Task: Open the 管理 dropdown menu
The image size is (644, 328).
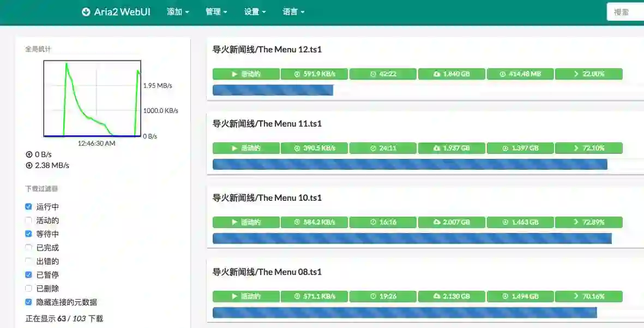Action: click(x=216, y=12)
